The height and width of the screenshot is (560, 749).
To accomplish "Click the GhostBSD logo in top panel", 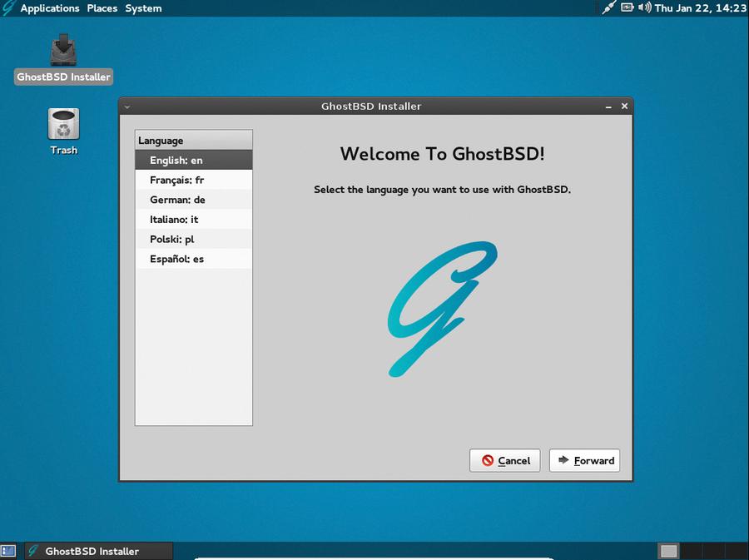I will (x=8, y=8).
